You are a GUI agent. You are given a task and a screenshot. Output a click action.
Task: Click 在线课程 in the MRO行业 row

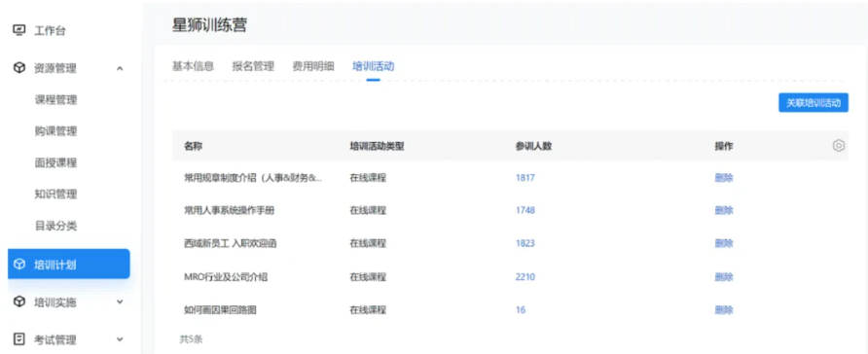368,276
